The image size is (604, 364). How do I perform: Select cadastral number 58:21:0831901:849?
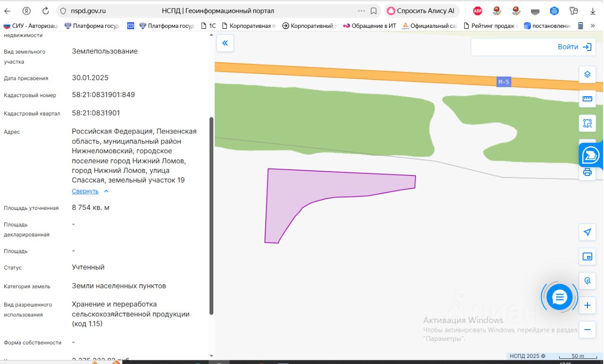(103, 95)
